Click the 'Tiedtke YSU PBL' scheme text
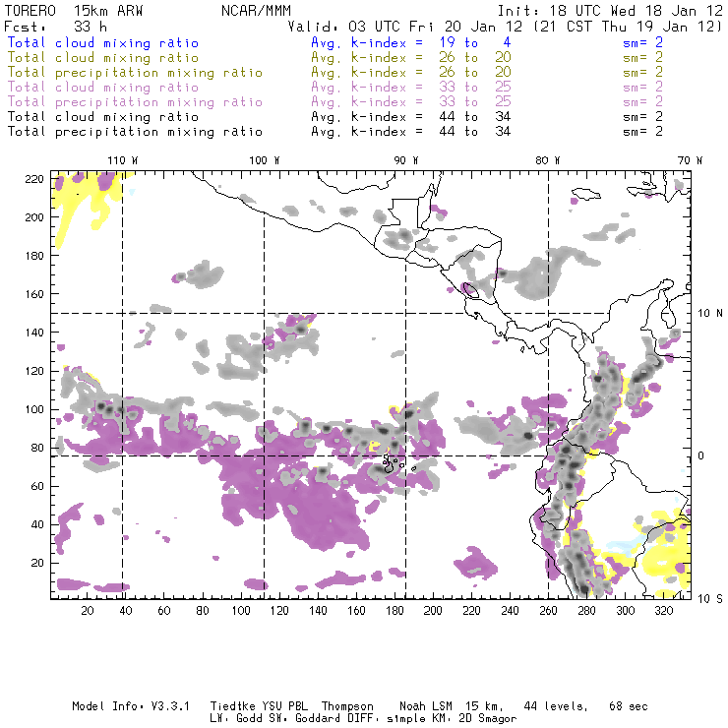 260,706
